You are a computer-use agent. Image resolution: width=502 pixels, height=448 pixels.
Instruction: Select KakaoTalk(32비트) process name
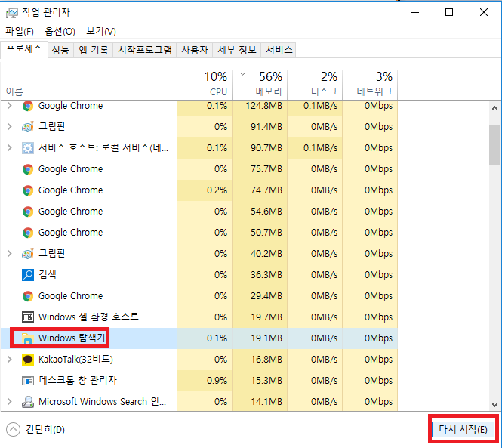(x=76, y=360)
